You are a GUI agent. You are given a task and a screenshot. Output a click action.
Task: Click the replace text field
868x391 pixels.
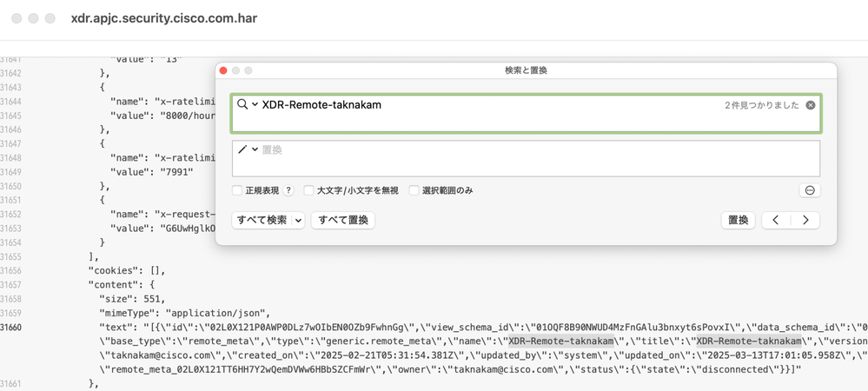pos(526,158)
